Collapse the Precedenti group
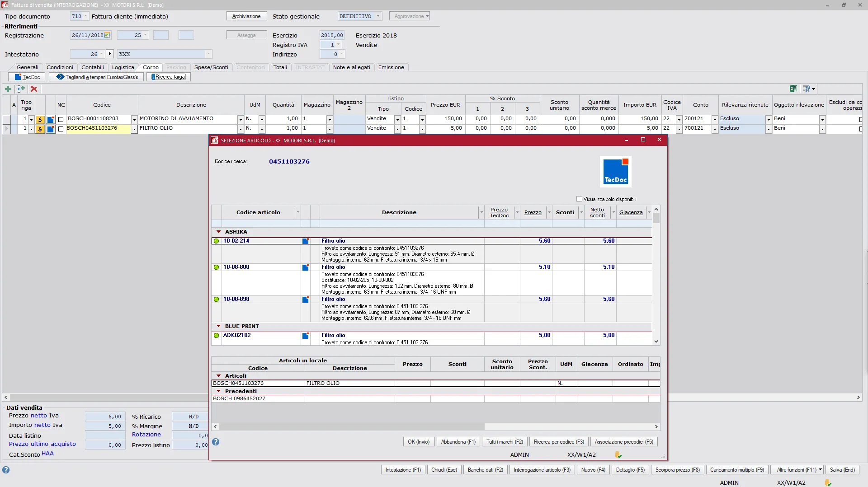 [219, 391]
